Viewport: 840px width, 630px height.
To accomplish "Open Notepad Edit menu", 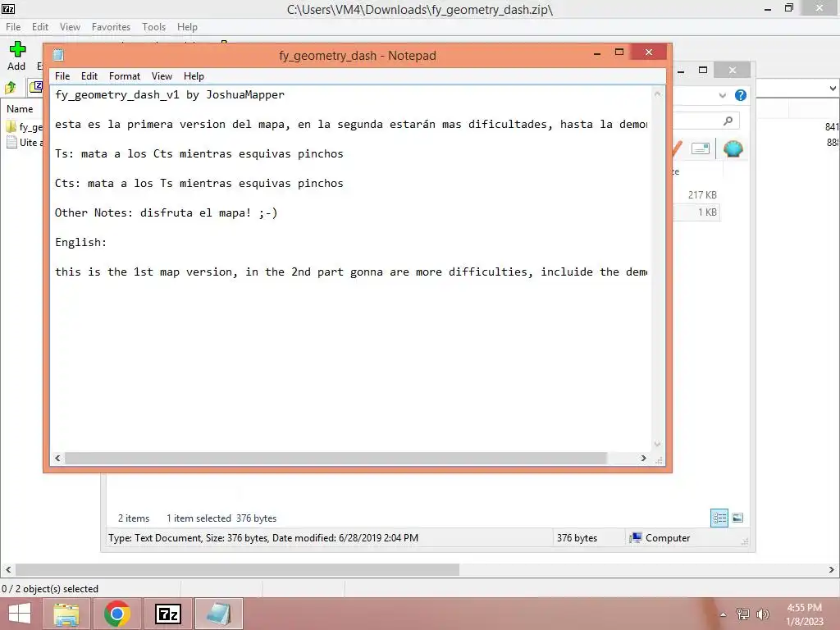I will point(89,76).
